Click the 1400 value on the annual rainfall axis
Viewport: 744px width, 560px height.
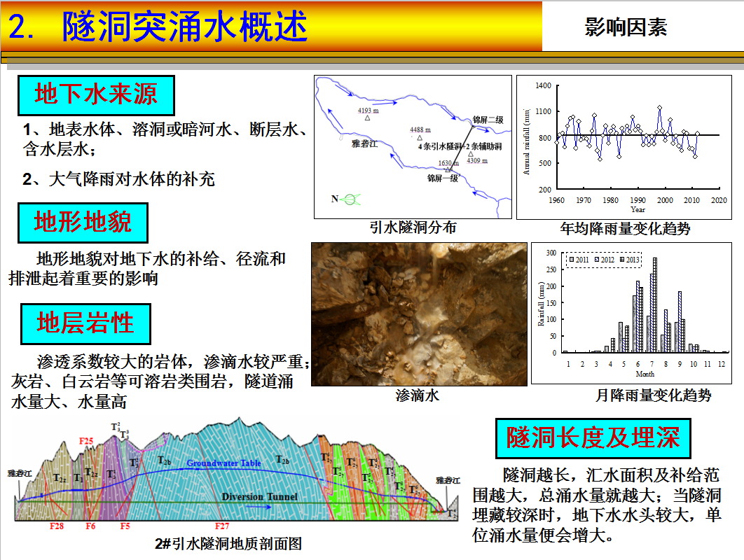click(544, 85)
